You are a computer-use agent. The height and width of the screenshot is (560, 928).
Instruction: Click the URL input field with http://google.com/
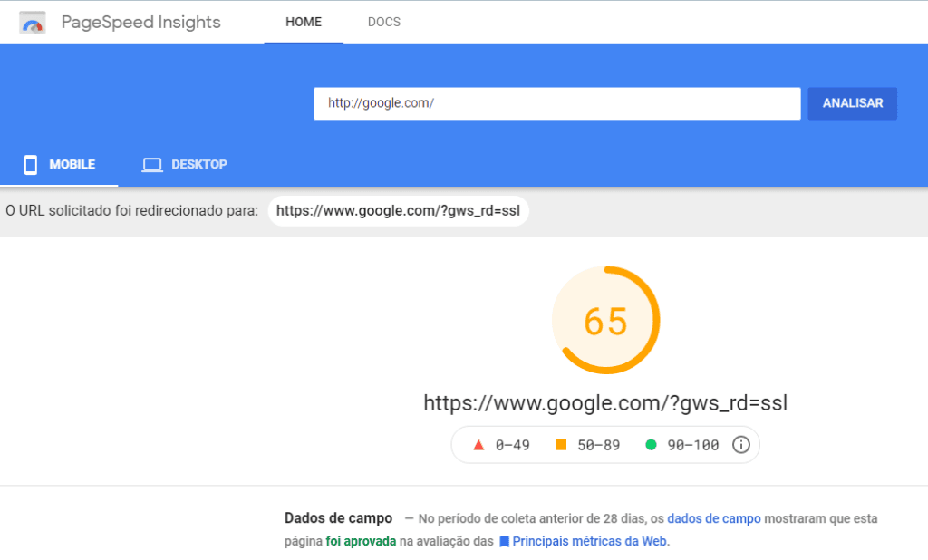pos(557,103)
